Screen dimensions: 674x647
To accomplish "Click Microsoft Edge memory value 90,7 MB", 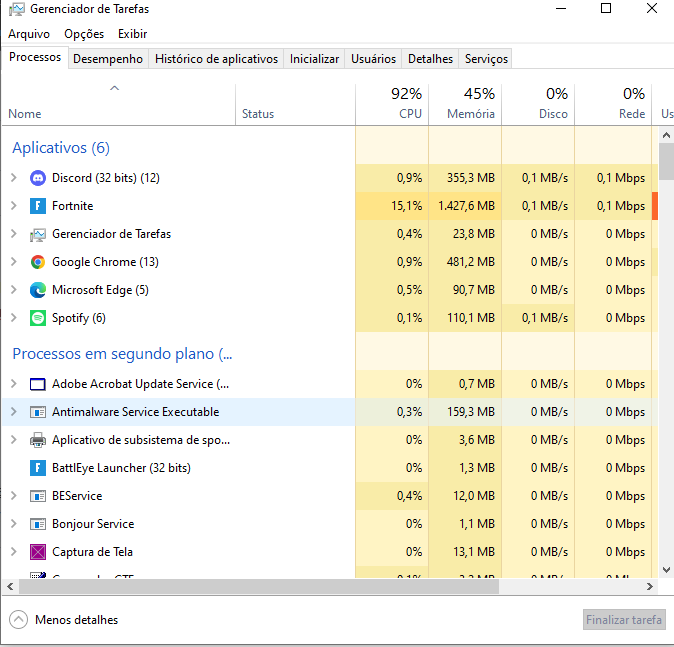I will 474,290.
